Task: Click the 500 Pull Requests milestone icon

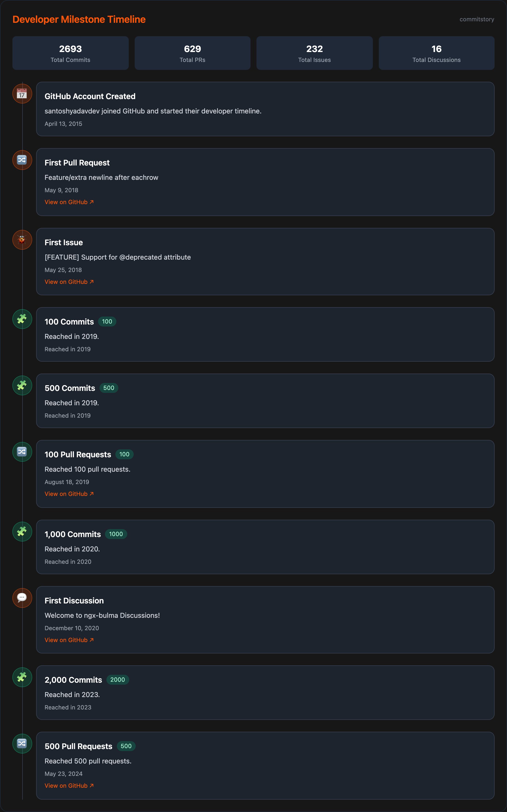Action: point(22,744)
